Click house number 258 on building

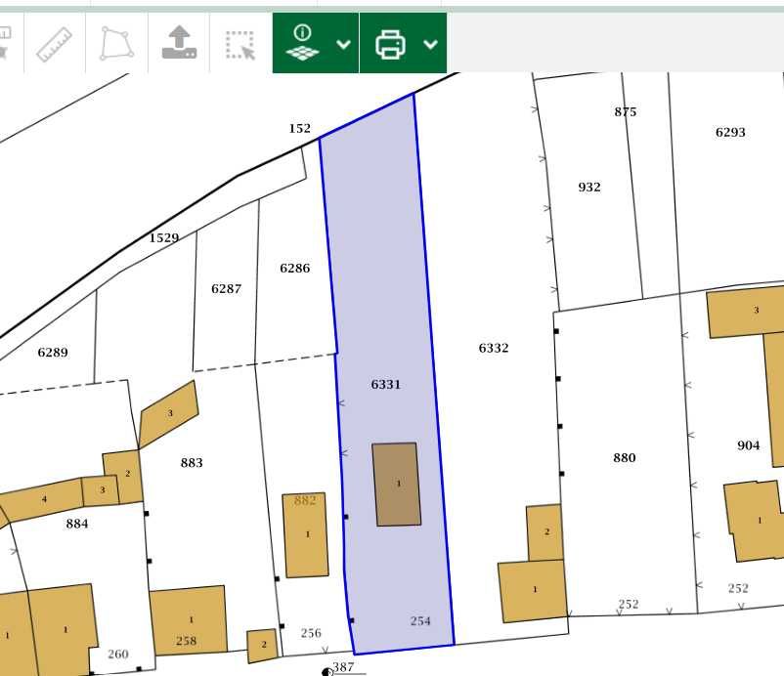point(186,641)
